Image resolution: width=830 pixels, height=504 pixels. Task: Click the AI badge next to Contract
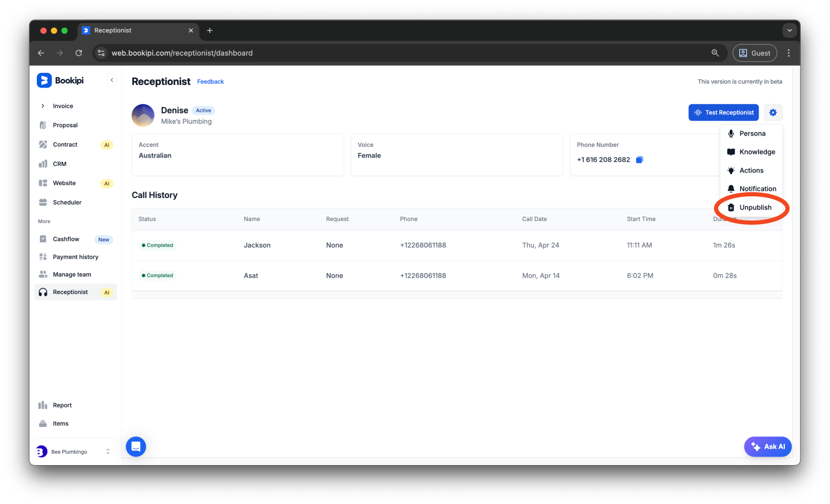point(107,145)
